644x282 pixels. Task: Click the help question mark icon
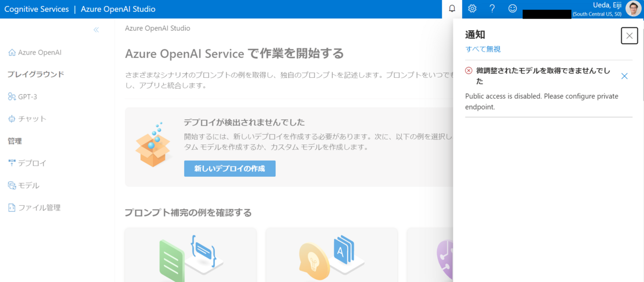pos(492,9)
